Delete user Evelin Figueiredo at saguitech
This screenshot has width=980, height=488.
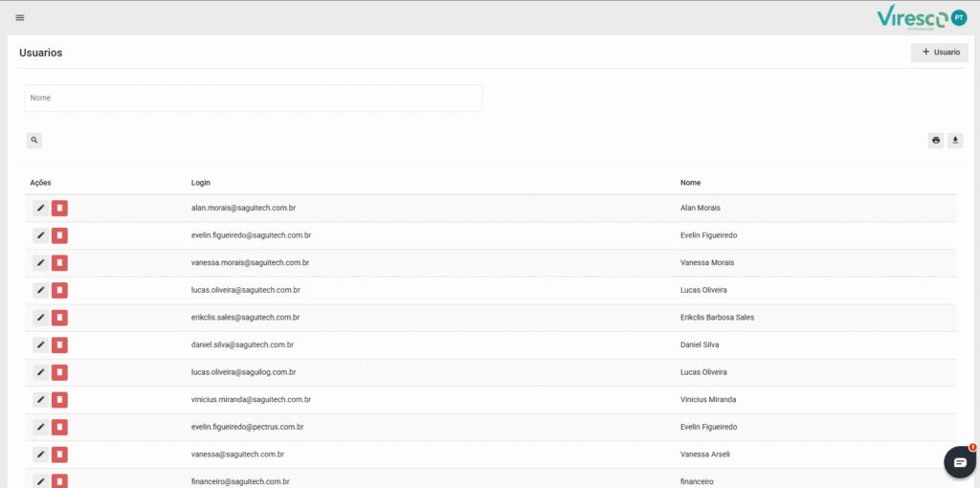[59, 235]
